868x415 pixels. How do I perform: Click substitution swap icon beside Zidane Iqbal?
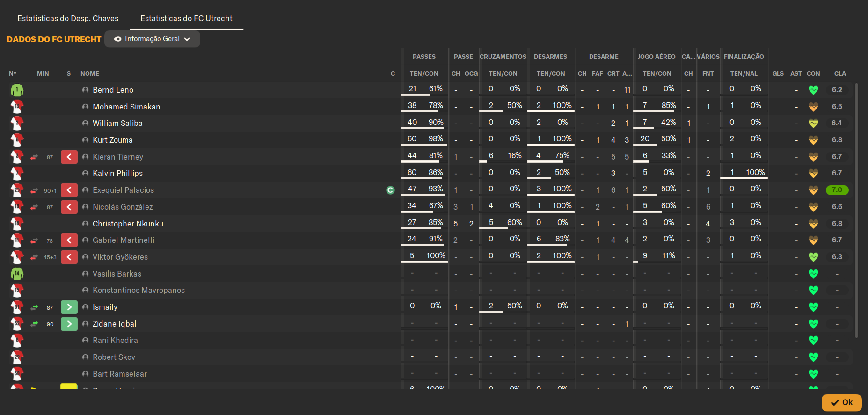tap(34, 324)
